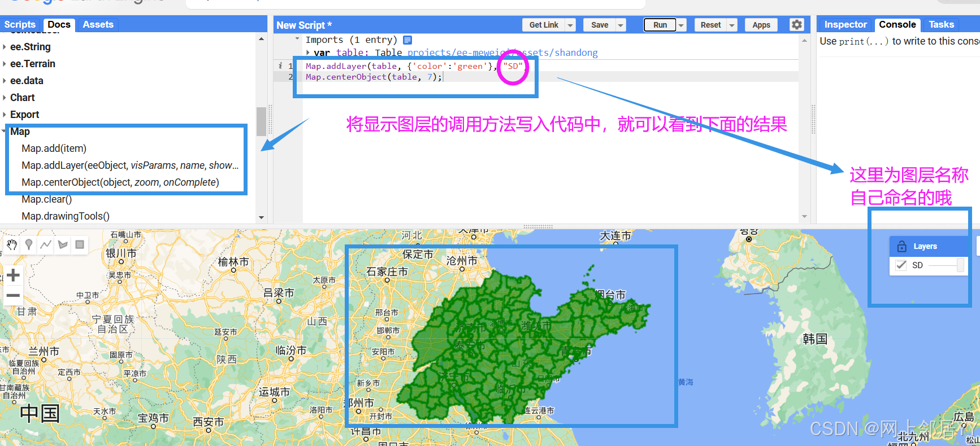The image size is (980, 446).
Task: Open the imports record icon
Action: click(x=407, y=40)
